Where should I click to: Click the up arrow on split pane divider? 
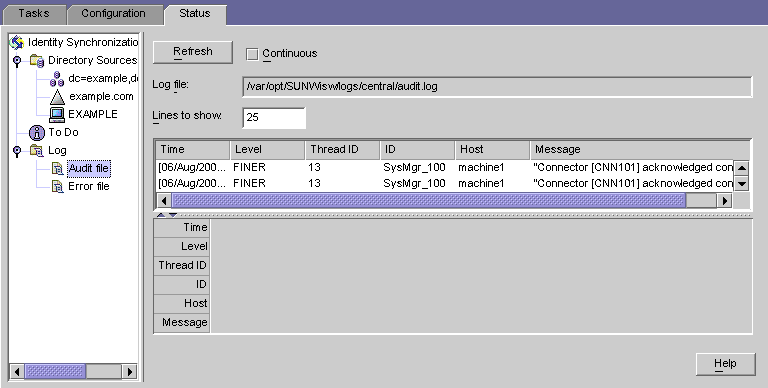161,215
